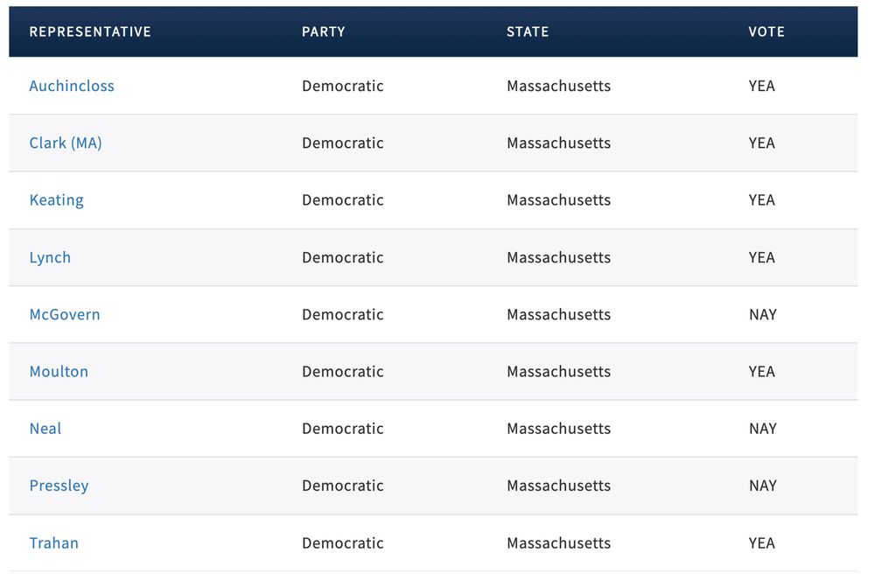Click Democratic in the Moulton row

point(343,372)
